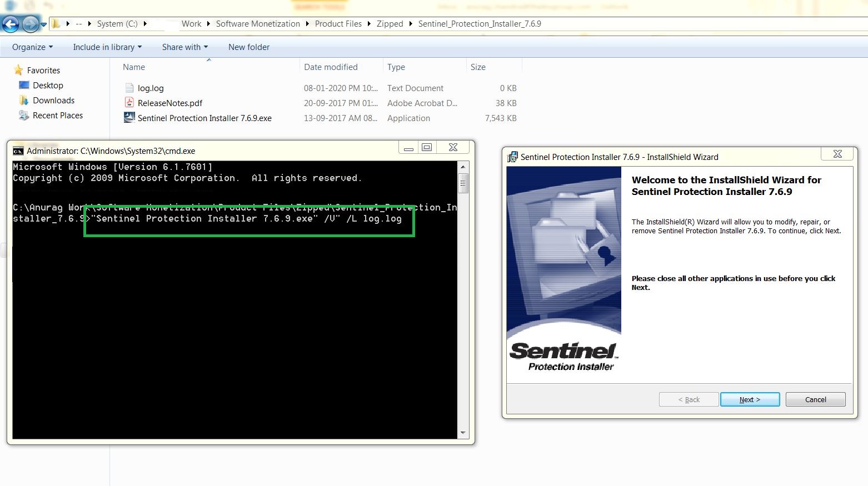
Task: Open the Organize dropdown menu
Action: 31,47
